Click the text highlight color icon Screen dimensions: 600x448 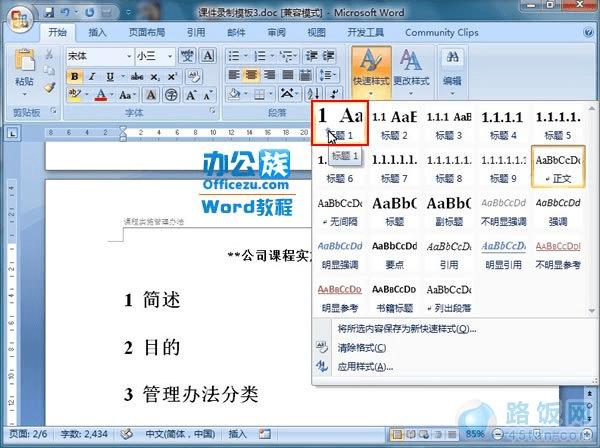75,94
